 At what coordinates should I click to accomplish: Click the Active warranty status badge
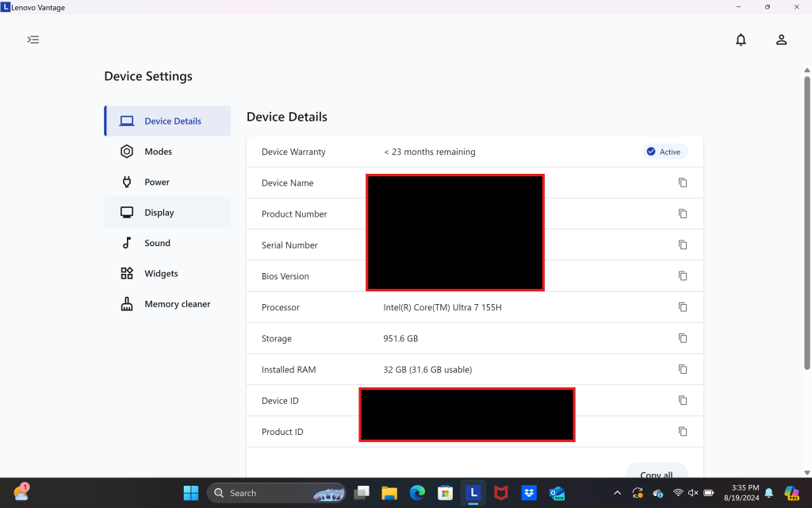(665, 152)
